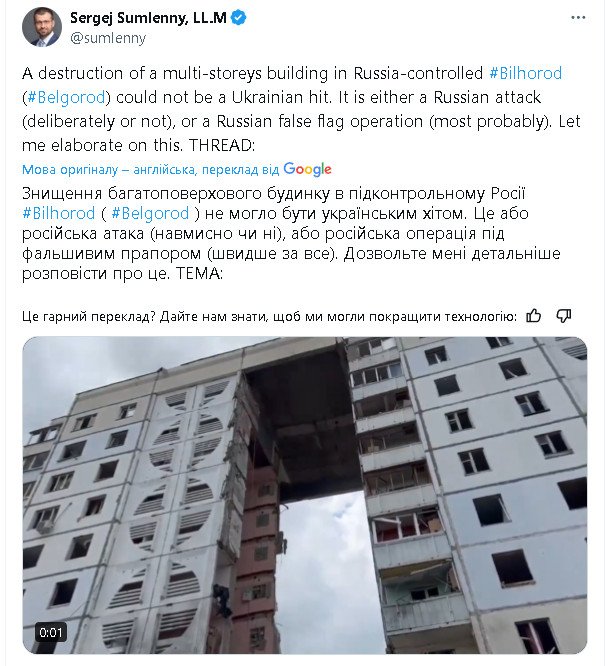
Task: Open #Belgorod hashtag in the Ukrainian translation
Action: [150, 213]
